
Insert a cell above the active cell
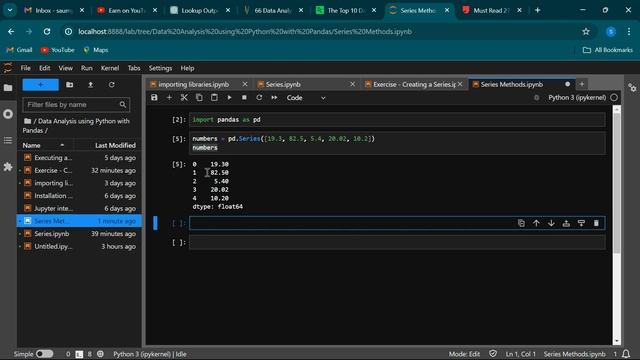pos(566,223)
